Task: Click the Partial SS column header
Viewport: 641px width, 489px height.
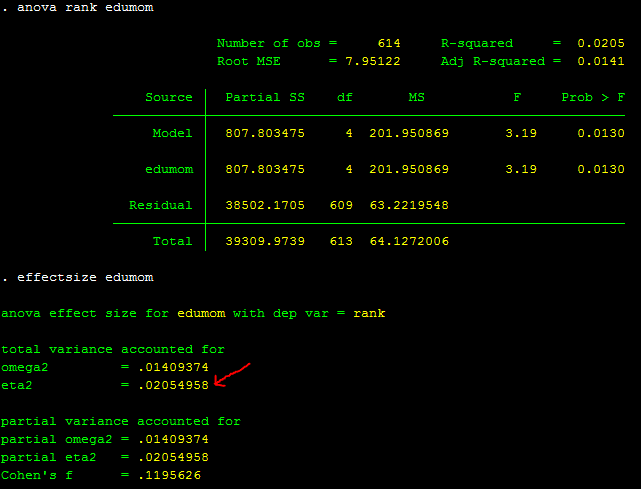Action: click(265, 97)
